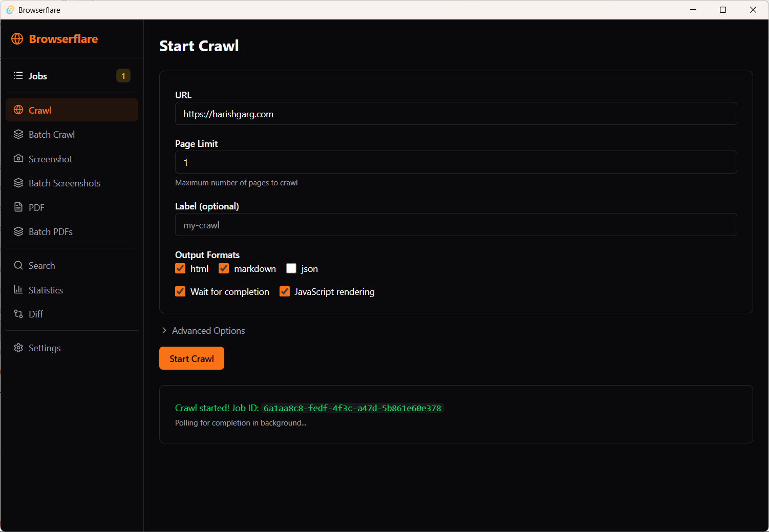The image size is (769, 532).
Task: Toggle JavaScript rendering off
Action: [x=284, y=291]
